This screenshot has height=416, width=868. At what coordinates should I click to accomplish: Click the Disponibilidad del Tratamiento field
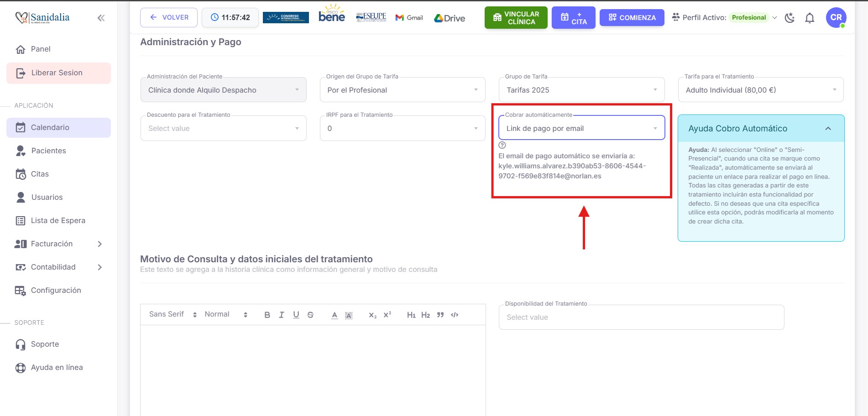641,317
